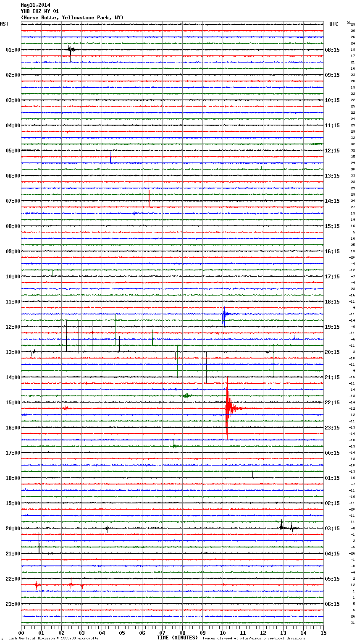Select the 08:00 MST row label
Viewport: 357px width, 644px height.
13,226
